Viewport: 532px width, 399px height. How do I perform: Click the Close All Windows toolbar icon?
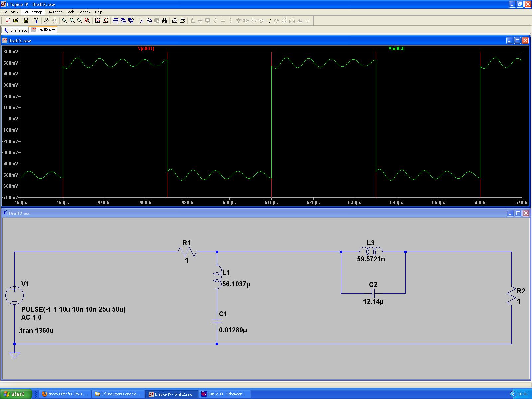tap(131, 21)
